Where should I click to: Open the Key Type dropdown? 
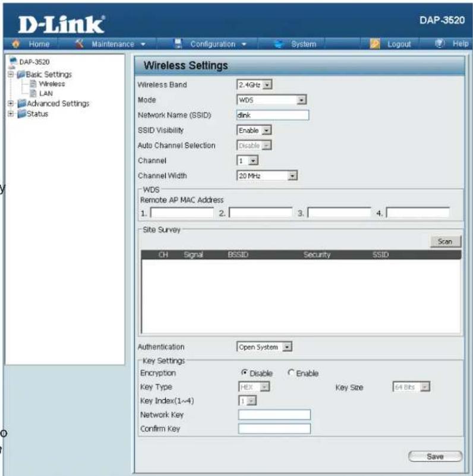254,387
